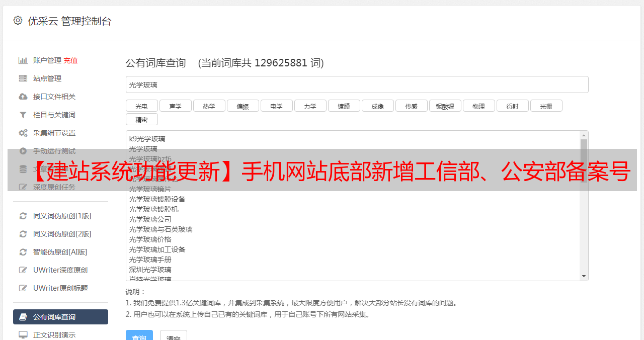Open 采集细节设置 via its gears icon
The image size is (644, 340).
23,133
